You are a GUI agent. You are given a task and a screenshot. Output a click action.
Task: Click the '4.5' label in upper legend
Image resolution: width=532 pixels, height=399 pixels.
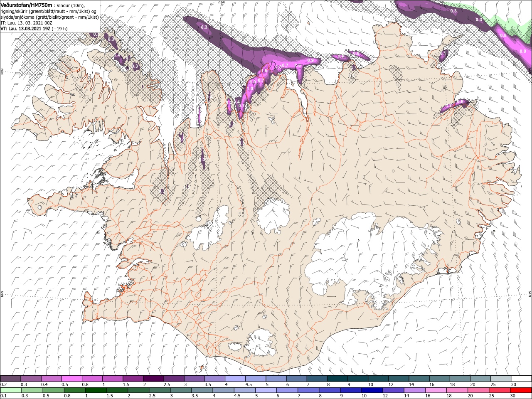click(x=248, y=384)
